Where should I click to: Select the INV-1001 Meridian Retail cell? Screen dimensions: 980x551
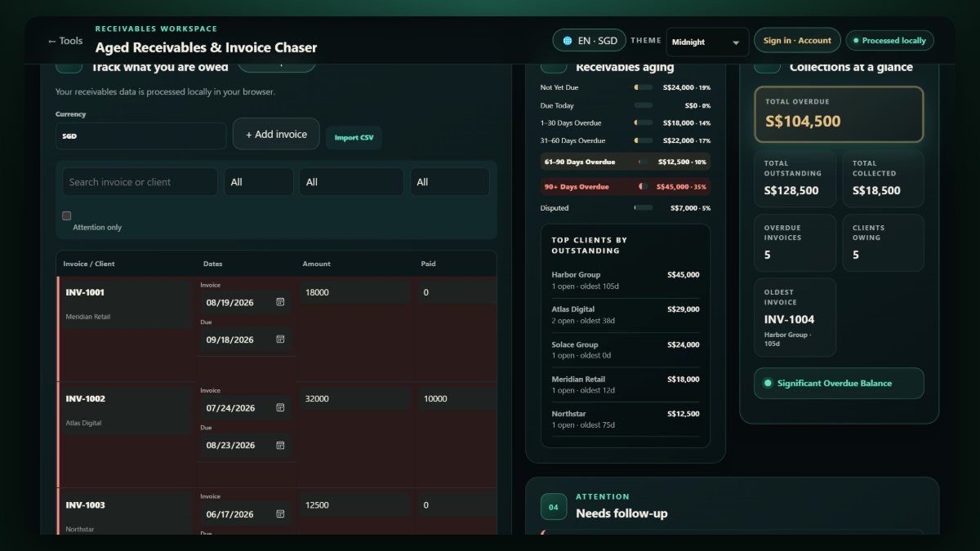(x=128, y=304)
